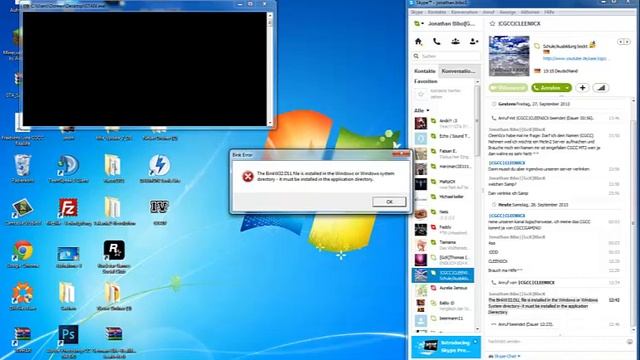The image size is (640, 360).
Task: Select the Fabian E. contact in Skype
Action: pyautogui.click(x=443, y=154)
